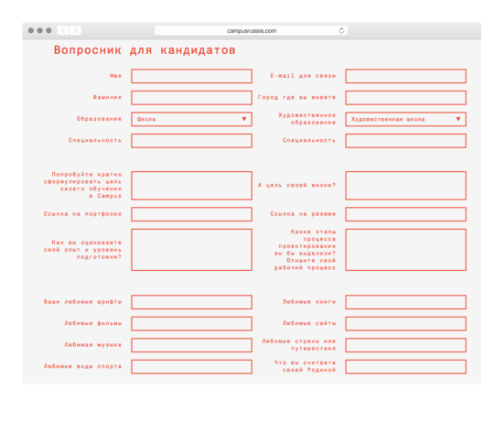
Task: Expand the Художественная школа dropdown
Action: coord(405,119)
